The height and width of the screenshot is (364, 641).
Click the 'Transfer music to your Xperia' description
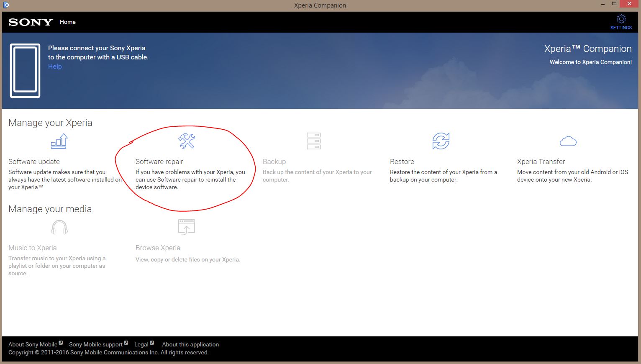(57, 266)
